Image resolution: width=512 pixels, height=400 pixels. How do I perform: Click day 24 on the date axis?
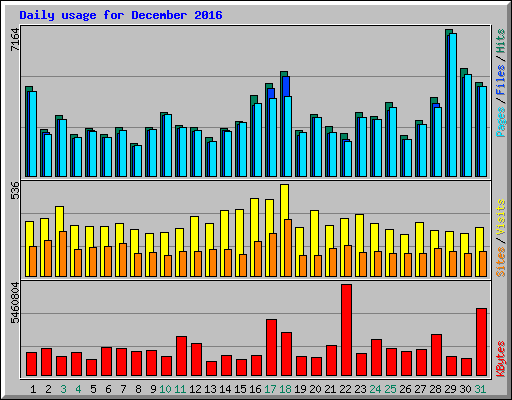coord(375,389)
